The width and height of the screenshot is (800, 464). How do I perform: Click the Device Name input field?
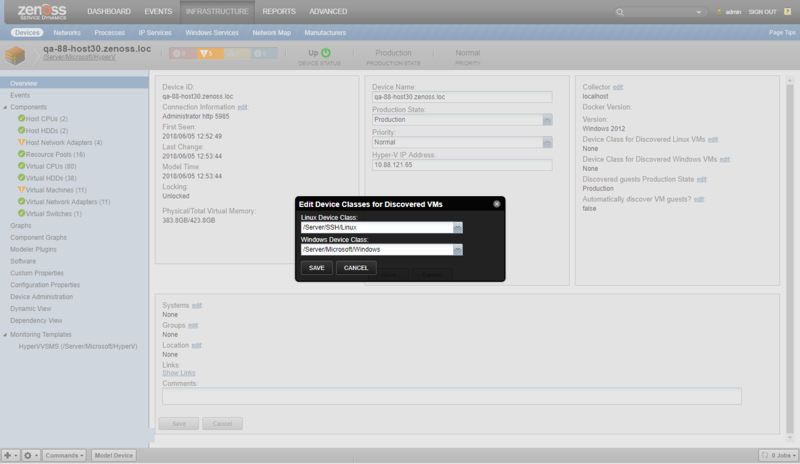(462, 96)
